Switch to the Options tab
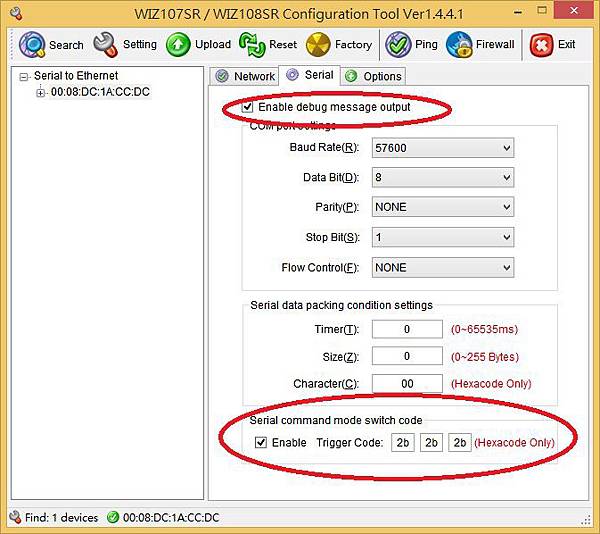The height and width of the screenshot is (534, 600). (373, 76)
